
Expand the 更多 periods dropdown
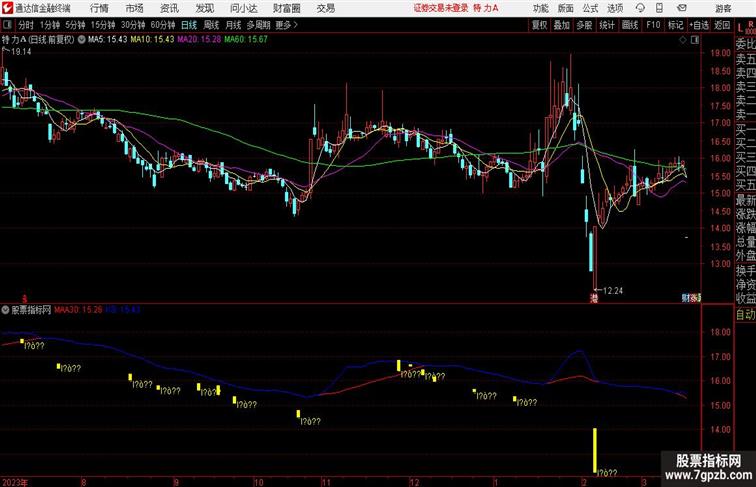click(286, 25)
